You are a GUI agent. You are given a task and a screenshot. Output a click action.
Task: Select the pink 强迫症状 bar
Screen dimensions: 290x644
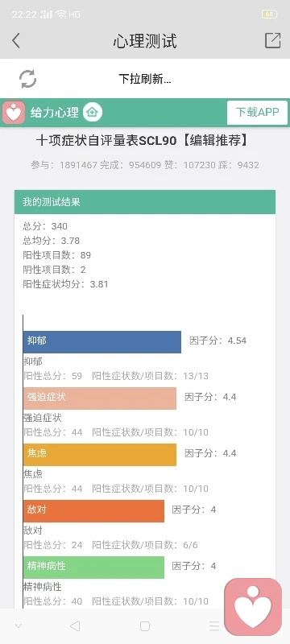pos(100,398)
